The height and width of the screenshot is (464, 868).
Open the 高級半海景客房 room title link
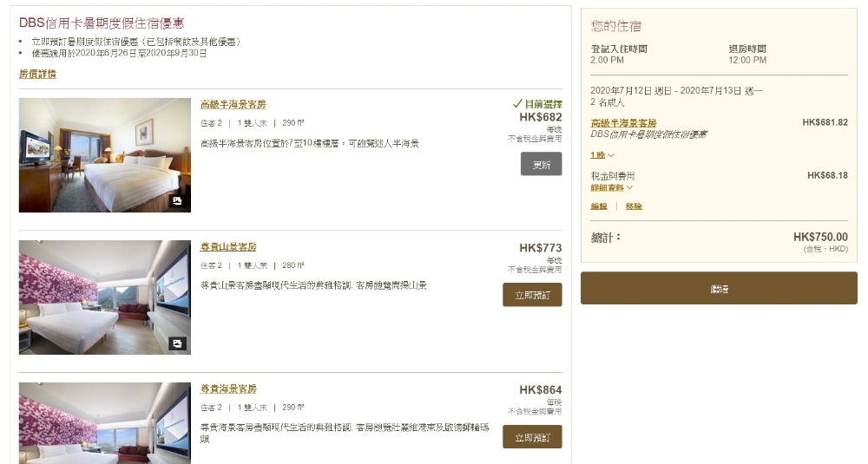tap(233, 104)
